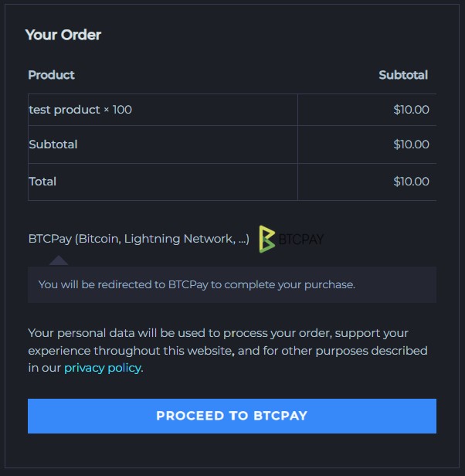The width and height of the screenshot is (465, 476).
Task: Click the test product name in the order table
Action: tap(65, 110)
